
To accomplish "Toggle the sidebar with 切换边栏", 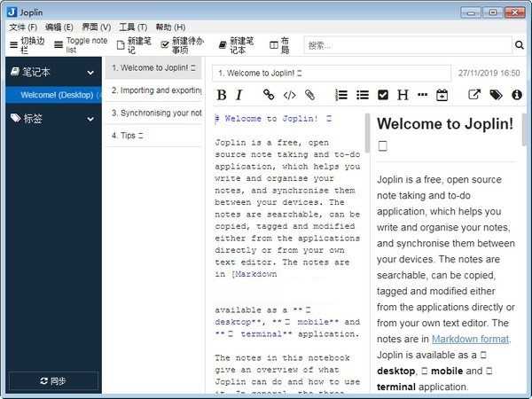I will click(27, 44).
